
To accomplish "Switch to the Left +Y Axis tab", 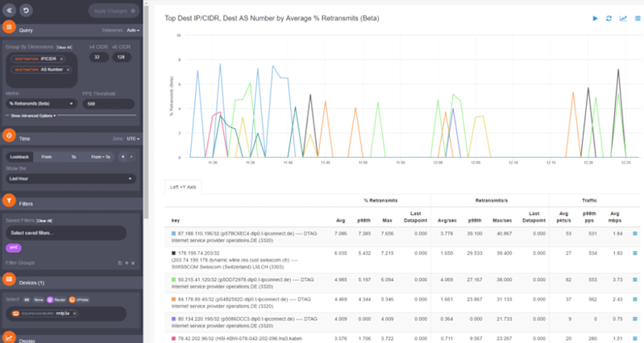I will click(x=183, y=187).
